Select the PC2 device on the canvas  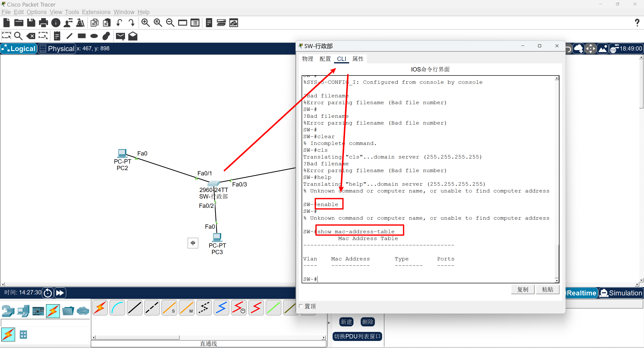pos(122,154)
